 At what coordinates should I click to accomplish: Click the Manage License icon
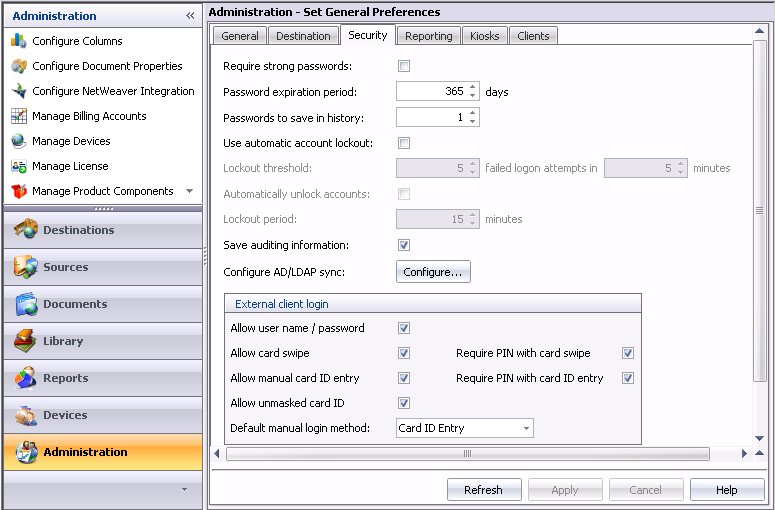[x=19, y=167]
